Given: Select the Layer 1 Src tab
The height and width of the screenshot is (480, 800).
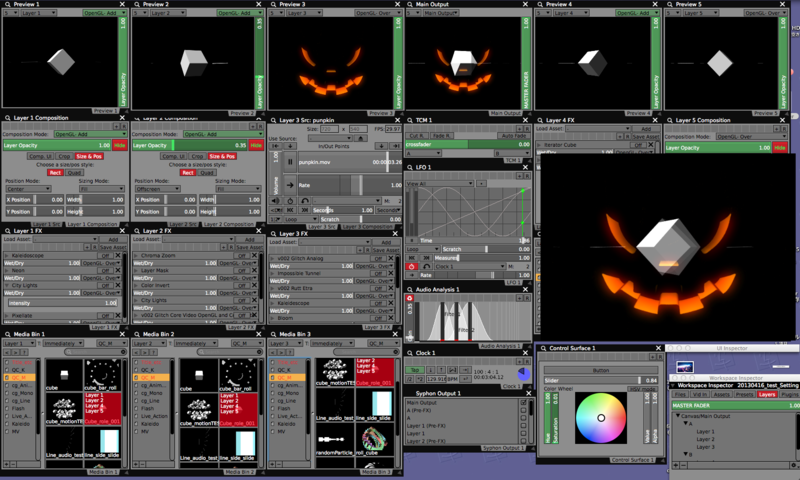Looking at the screenshot, I should coord(46,224).
